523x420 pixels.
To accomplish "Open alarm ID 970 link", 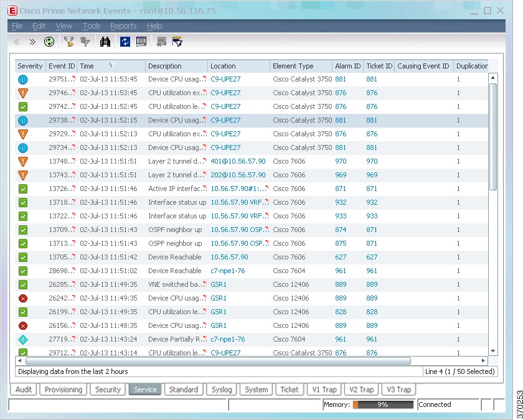I will tap(341, 161).
